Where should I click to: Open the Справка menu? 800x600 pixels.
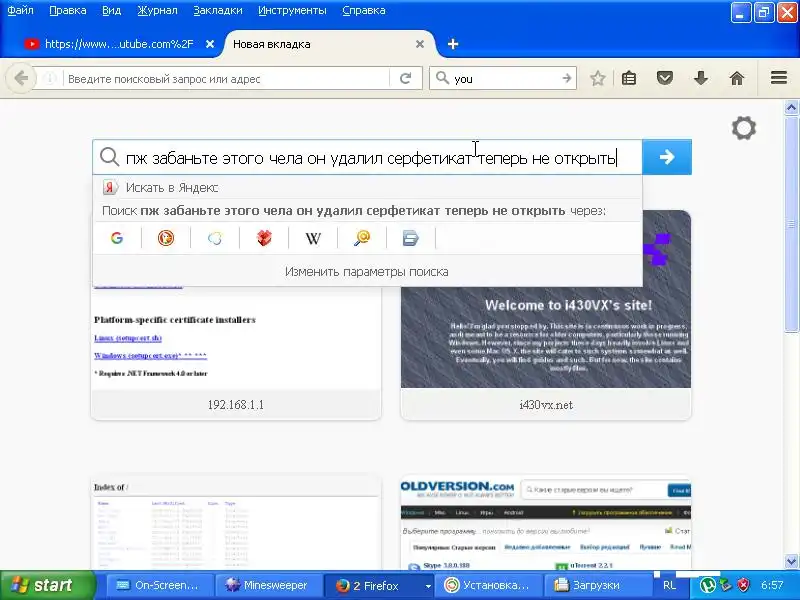tap(364, 10)
